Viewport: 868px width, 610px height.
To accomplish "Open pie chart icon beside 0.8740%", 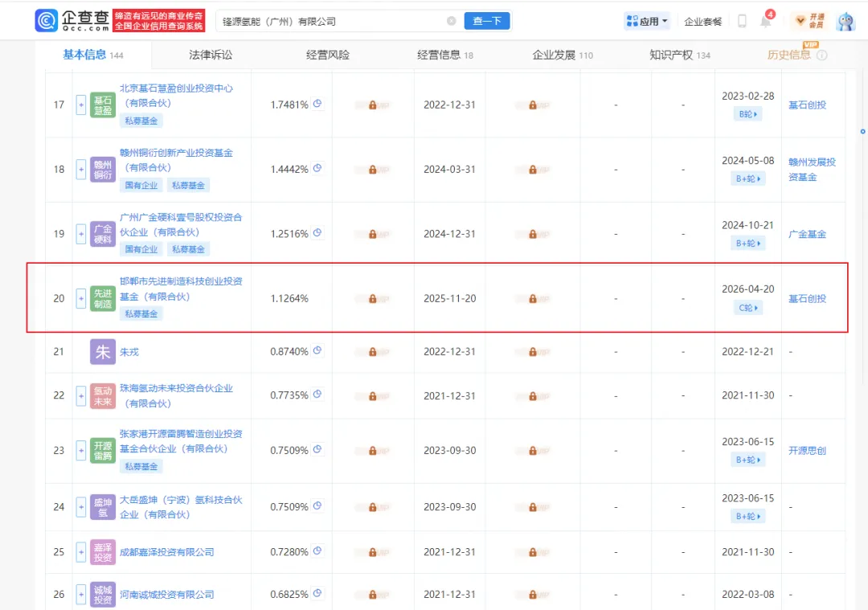I will click(x=317, y=350).
